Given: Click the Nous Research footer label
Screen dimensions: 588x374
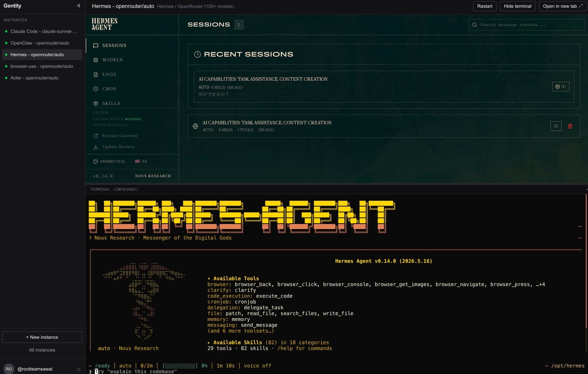Looking at the screenshot, I should [153, 176].
